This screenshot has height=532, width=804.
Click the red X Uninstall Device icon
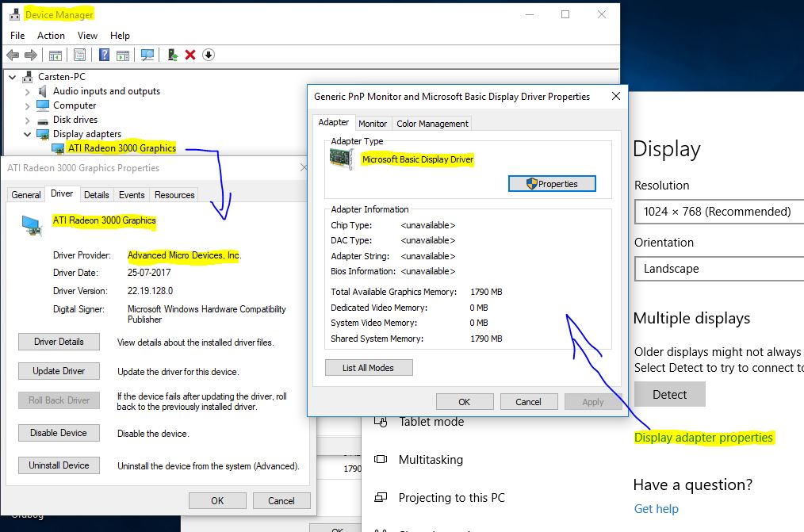[x=190, y=55]
